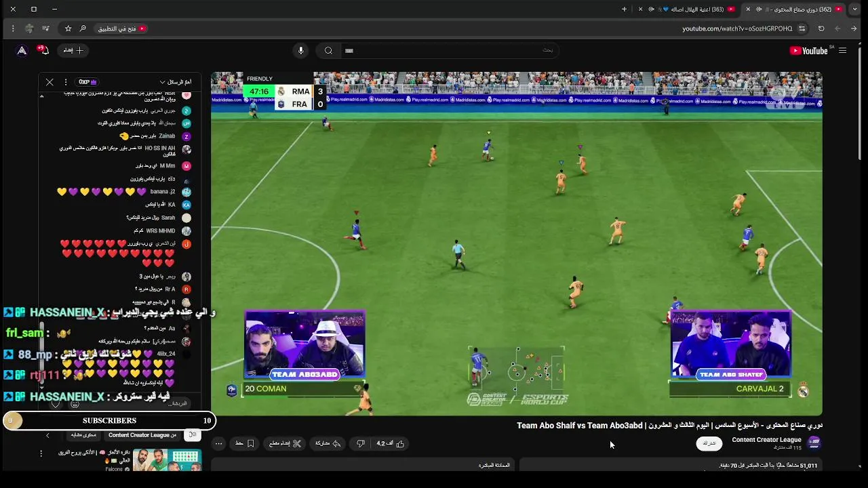Viewport: 868px width, 488px height.
Task: Click the 'banana .j2' chat message
Action: coord(117,192)
